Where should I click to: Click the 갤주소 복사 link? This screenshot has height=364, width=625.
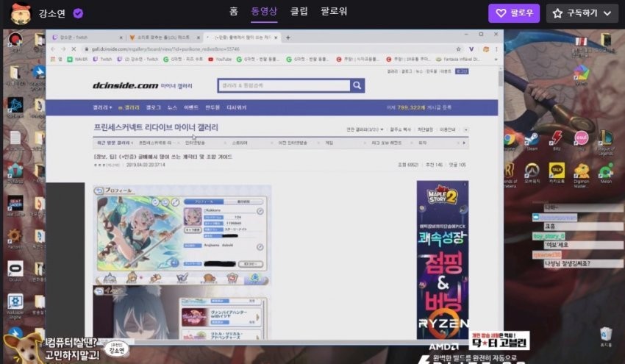point(400,129)
